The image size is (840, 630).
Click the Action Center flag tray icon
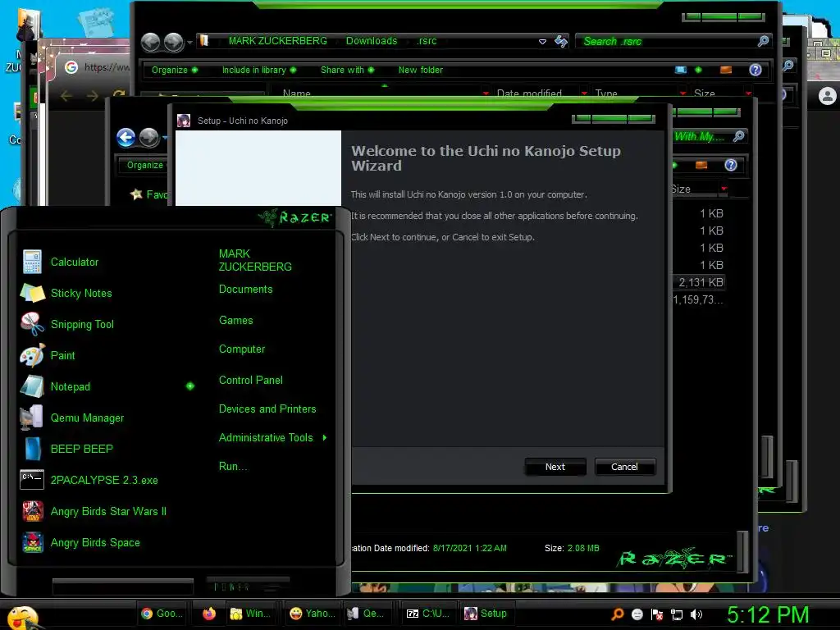[x=657, y=614]
